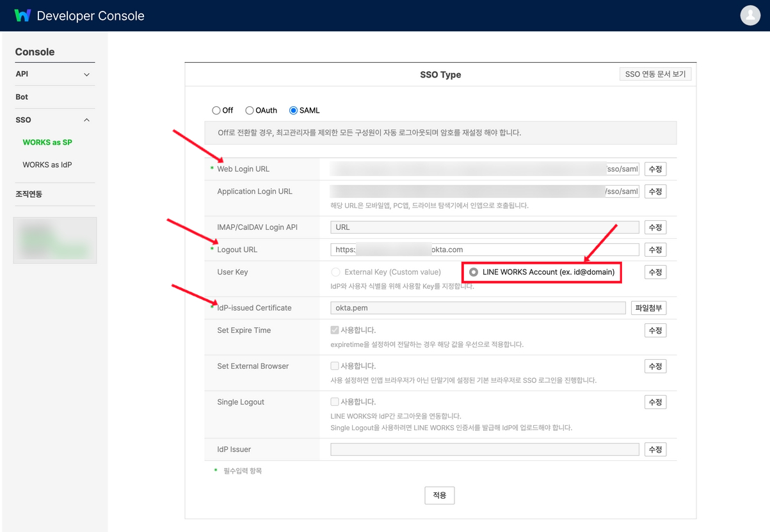770x532 pixels.
Task: Click 수정 for Single Logout
Action: [655, 402]
